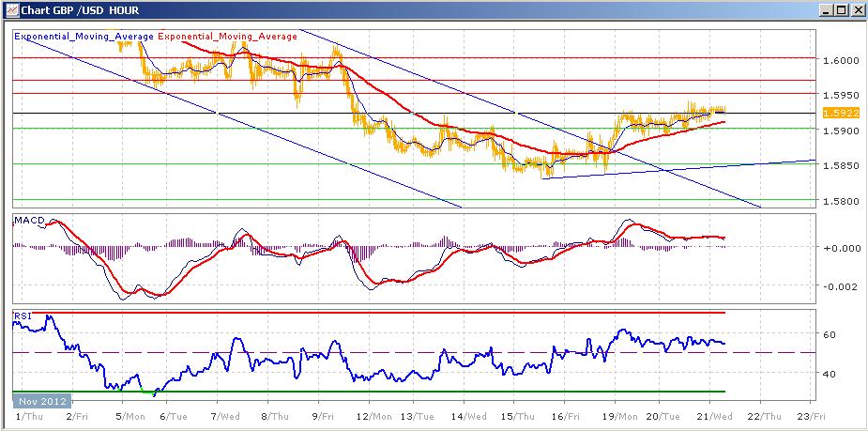The image size is (868, 431).
Task: Click the 8/Thu date label
Action: (x=277, y=415)
